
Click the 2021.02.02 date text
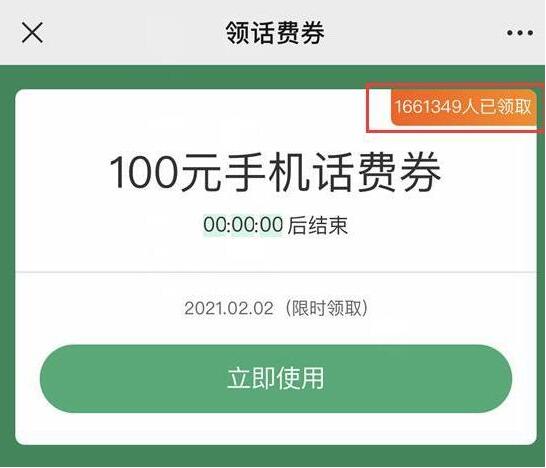[x=229, y=308]
